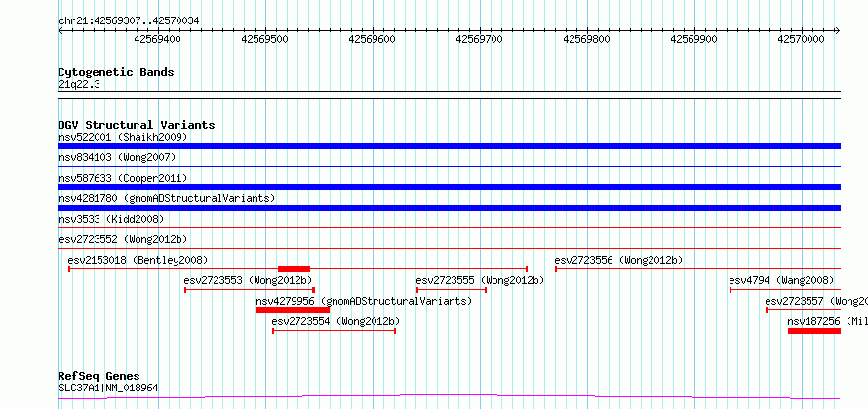Screen dimensions: 868x409
Task: Click the thick blue bar under nsv4281780
Action: point(449,208)
